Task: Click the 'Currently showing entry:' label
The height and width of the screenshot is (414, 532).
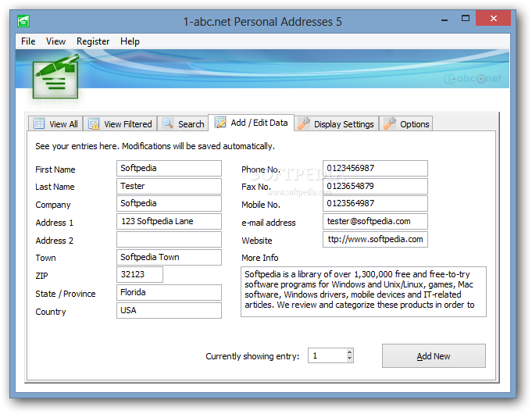Action: pyautogui.click(x=252, y=356)
